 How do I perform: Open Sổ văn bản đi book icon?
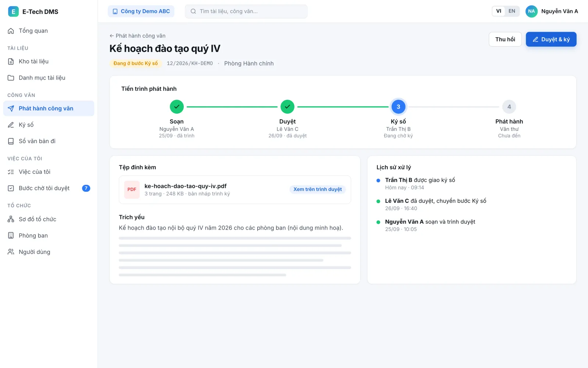[11, 141]
